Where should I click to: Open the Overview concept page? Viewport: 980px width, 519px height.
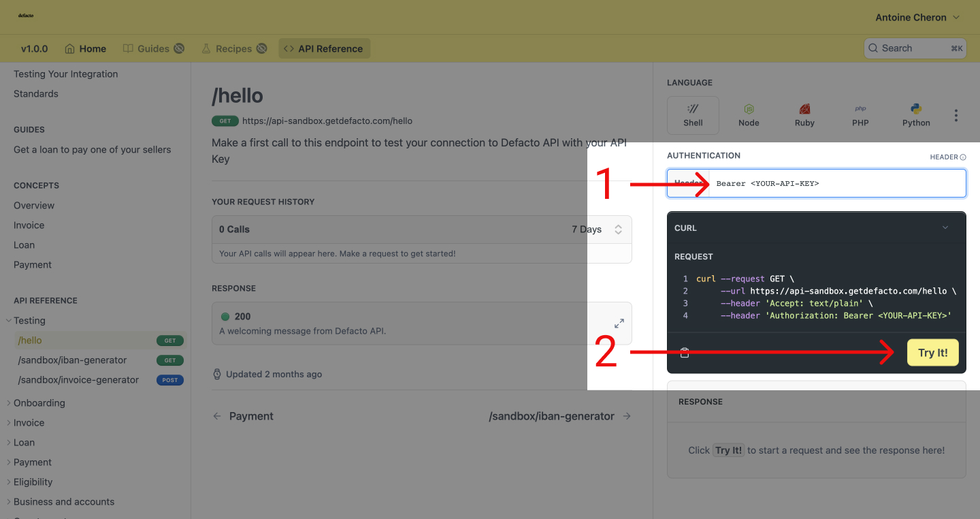point(34,205)
